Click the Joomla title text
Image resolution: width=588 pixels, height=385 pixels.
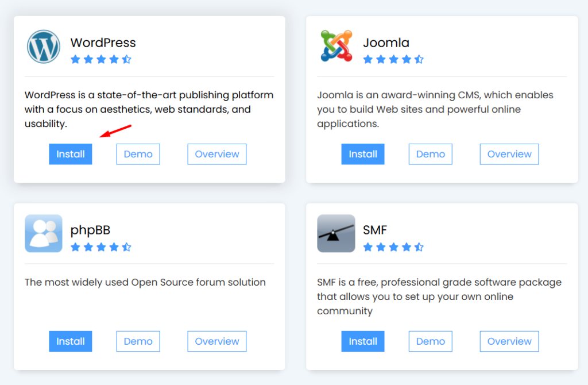[386, 43]
